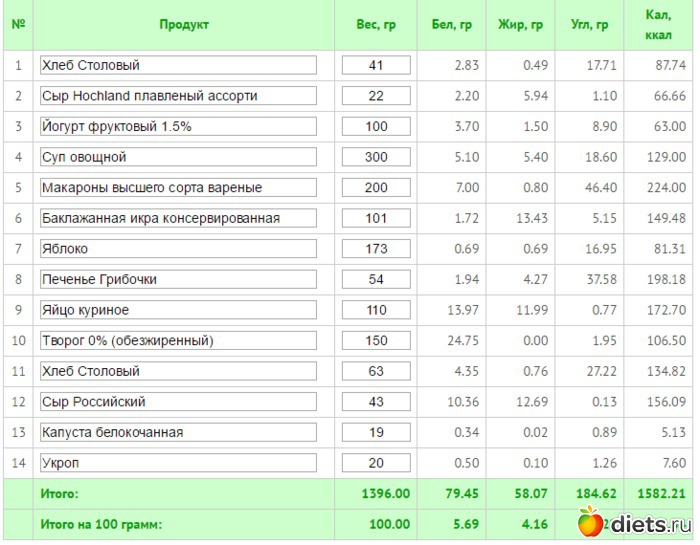This screenshot has height=545, width=700.
Task: Click the Сыр Российский product field
Action: 178,402
